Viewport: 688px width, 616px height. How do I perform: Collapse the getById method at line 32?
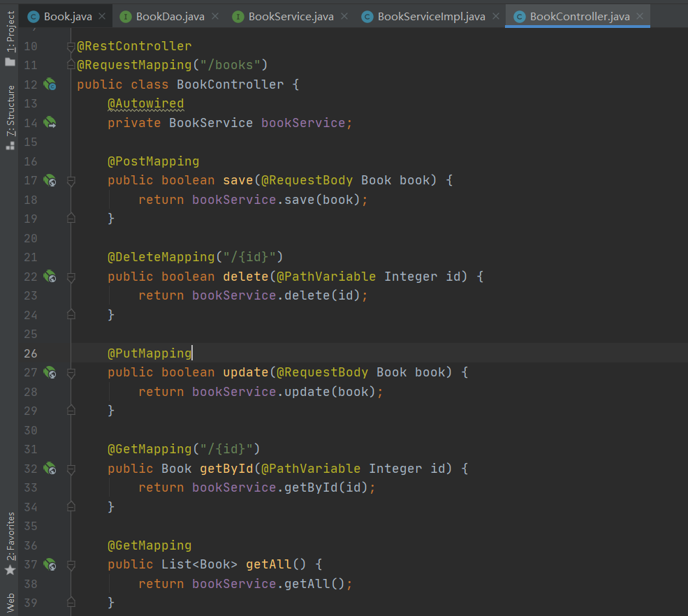pyautogui.click(x=71, y=469)
